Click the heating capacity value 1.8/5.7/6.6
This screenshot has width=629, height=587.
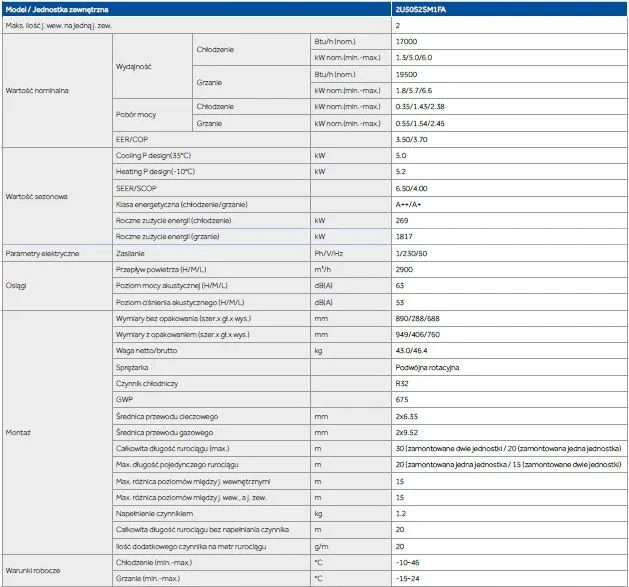point(414,91)
